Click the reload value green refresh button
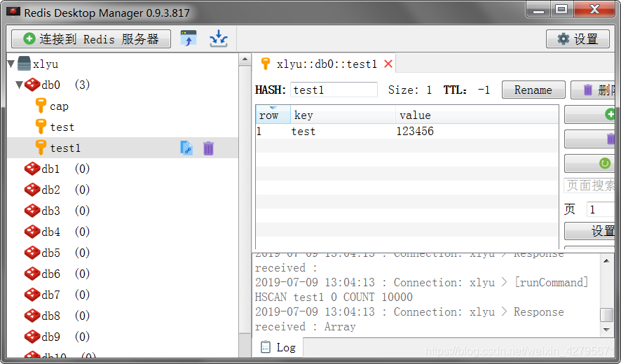This screenshot has height=364, width=621. (x=589, y=163)
